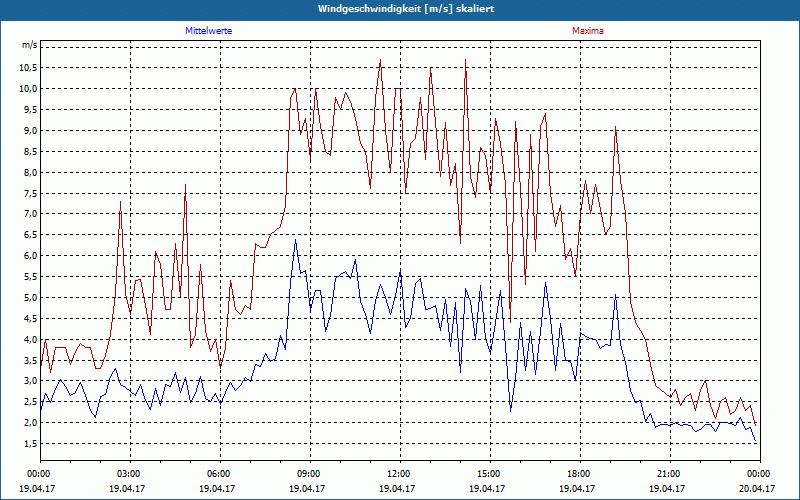Click the 5,5 y-axis value
800x500 pixels.
pos(30,277)
